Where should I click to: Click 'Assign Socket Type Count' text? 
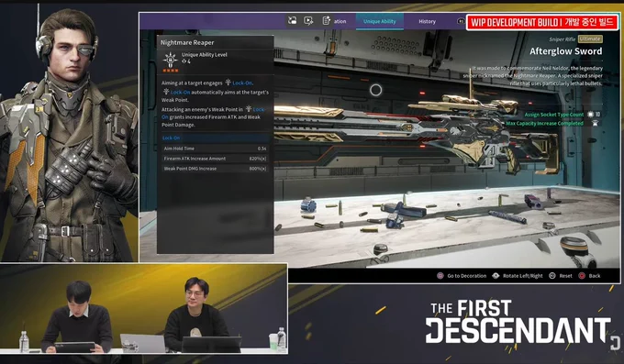[554, 115]
